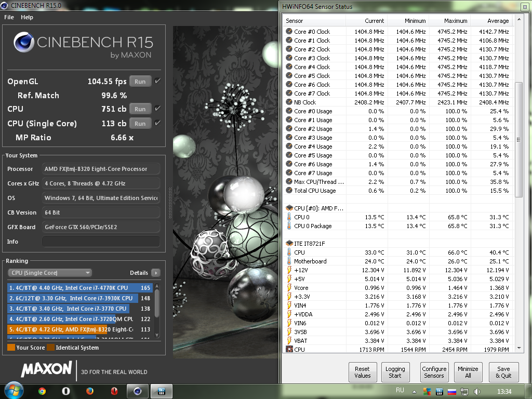Viewport: 532px width, 399px height.
Task: Open the Windows Start menu
Action: pyautogui.click(x=14, y=391)
